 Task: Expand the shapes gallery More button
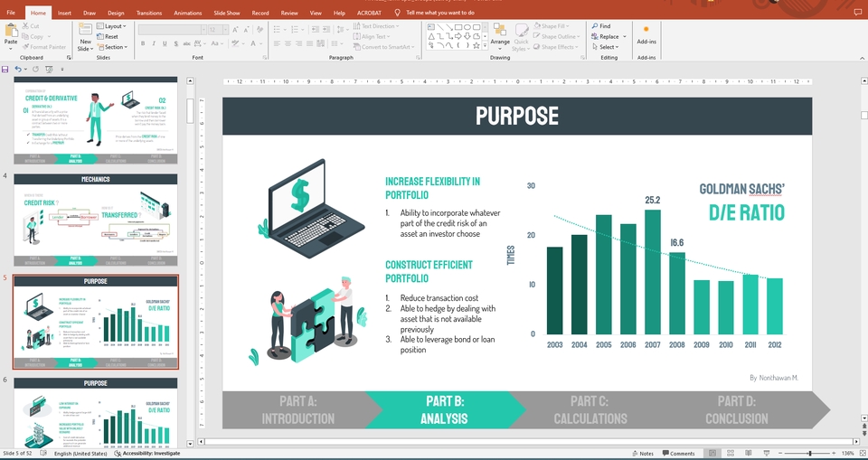pyautogui.click(x=486, y=46)
